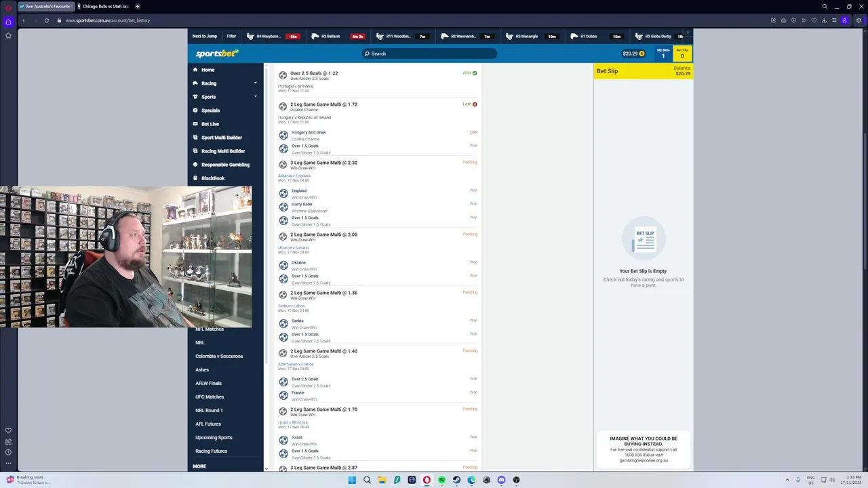
Task: Click 2 Leg Same Game Multi @ 1.40
Action: point(323,351)
